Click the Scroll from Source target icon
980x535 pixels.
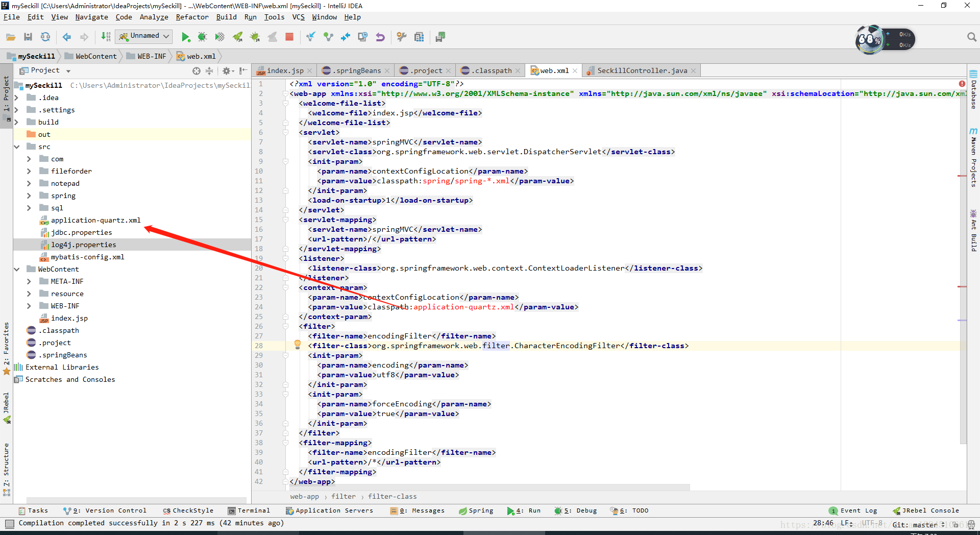pyautogui.click(x=197, y=71)
